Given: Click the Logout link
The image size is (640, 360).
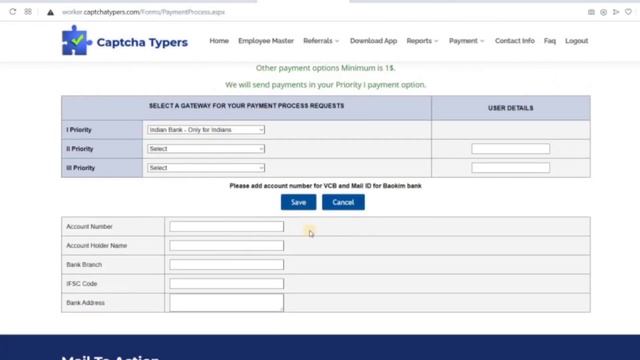Looking at the screenshot, I should coord(576,41).
